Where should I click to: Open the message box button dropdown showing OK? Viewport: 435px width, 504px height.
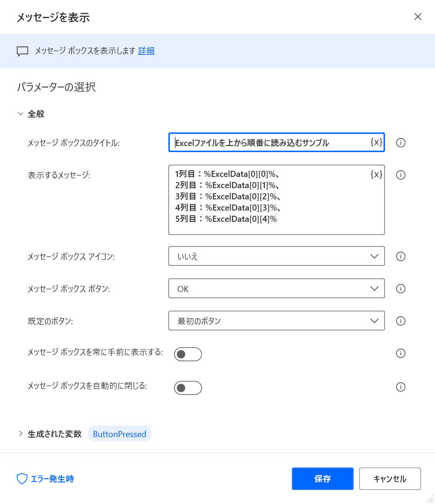[x=276, y=288]
